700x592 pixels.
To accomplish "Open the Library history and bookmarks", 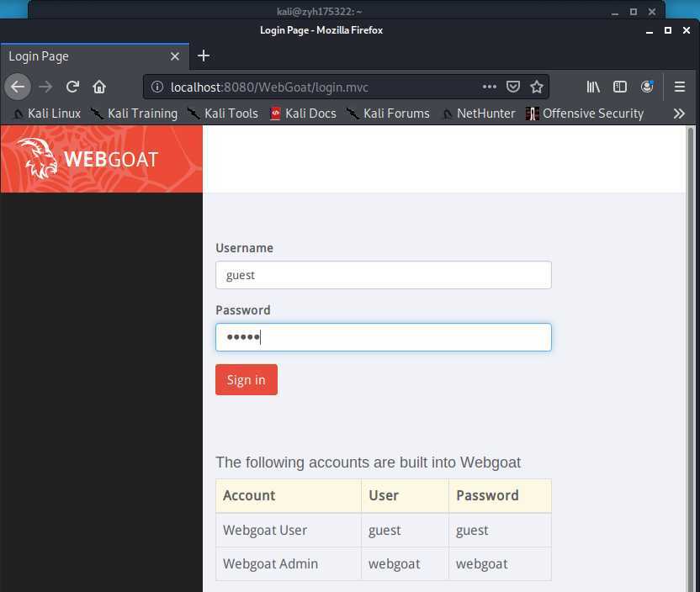I will (x=593, y=87).
